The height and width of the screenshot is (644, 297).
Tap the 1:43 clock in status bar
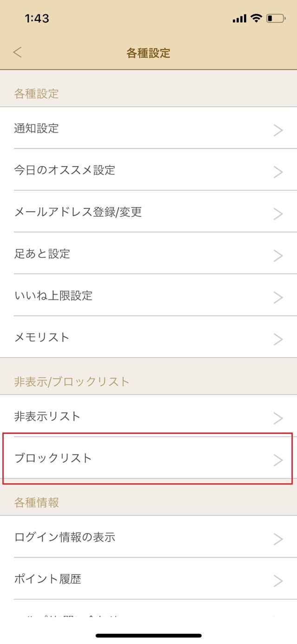click(x=37, y=19)
